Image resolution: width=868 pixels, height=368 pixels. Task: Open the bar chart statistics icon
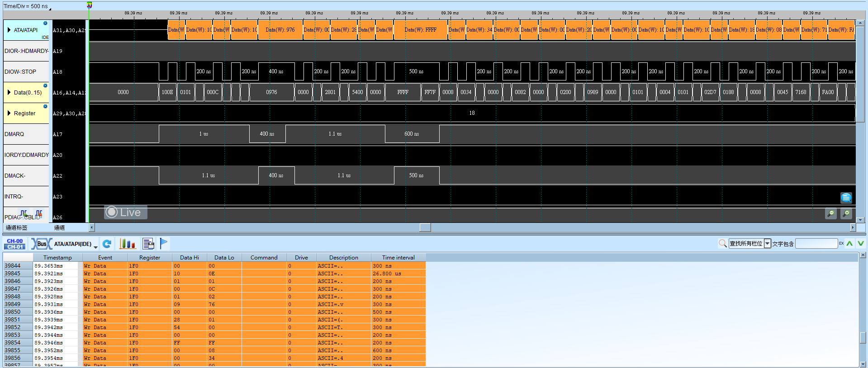pos(128,244)
